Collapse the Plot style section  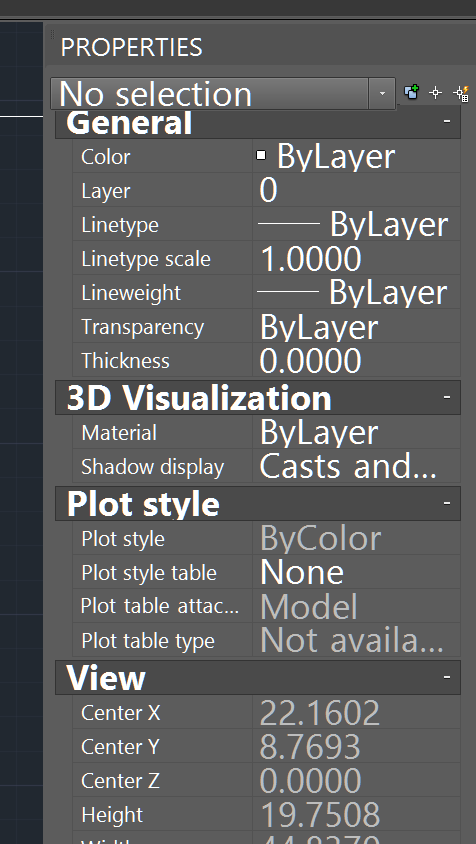pyautogui.click(x=447, y=503)
